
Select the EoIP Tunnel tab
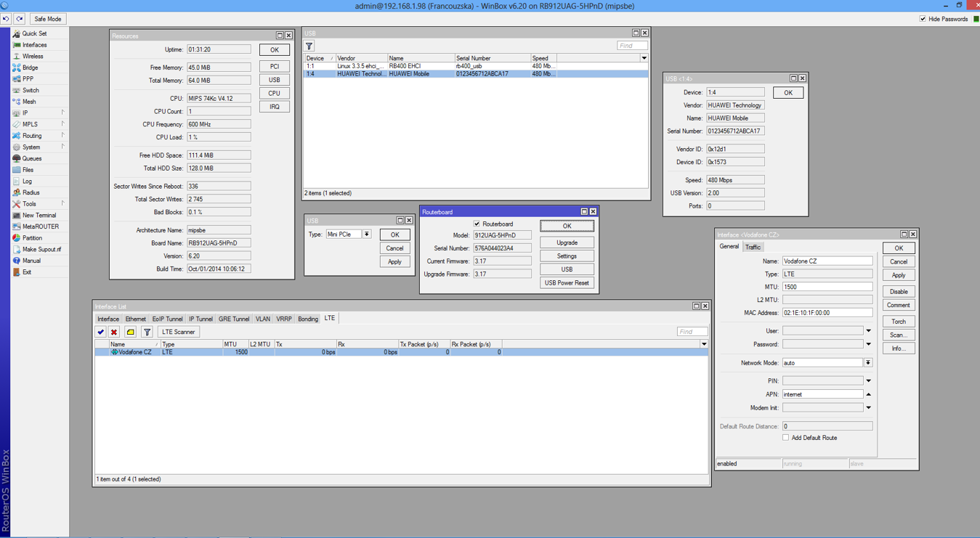167,319
